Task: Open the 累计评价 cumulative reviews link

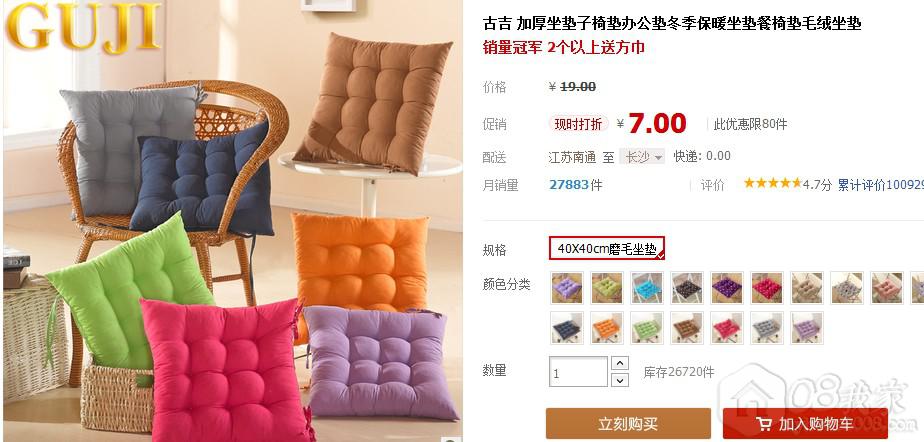Action: coord(880,185)
